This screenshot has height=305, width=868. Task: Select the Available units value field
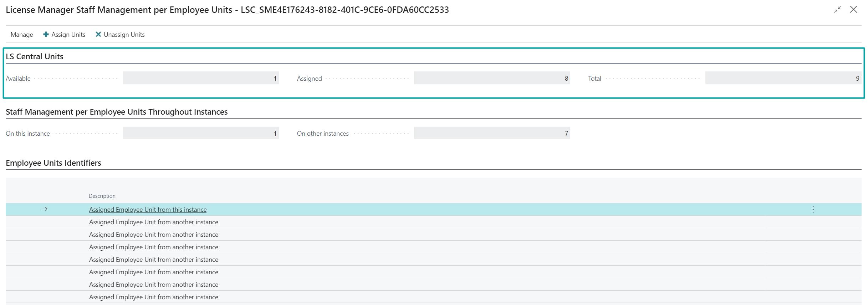(201, 78)
